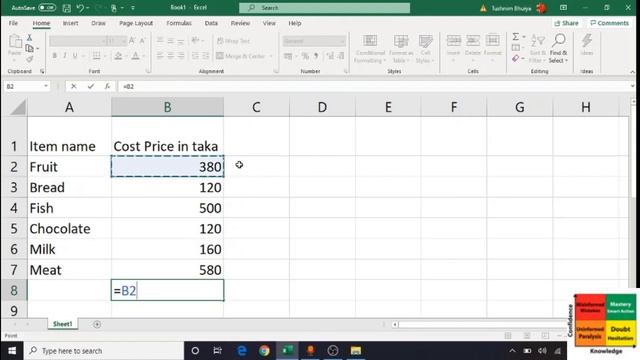Open Conditional Formatting
Viewport: 640px width, 360px height.
[370, 49]
